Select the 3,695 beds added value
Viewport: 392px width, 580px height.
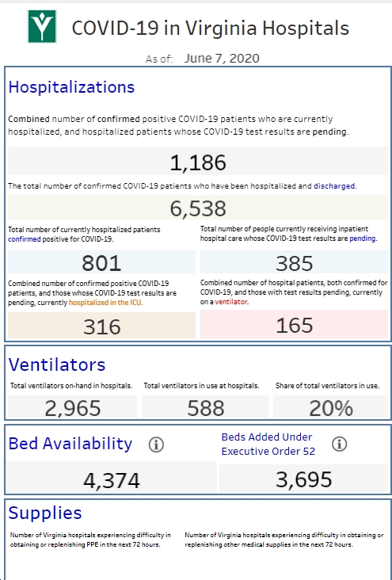pos(304,479)
